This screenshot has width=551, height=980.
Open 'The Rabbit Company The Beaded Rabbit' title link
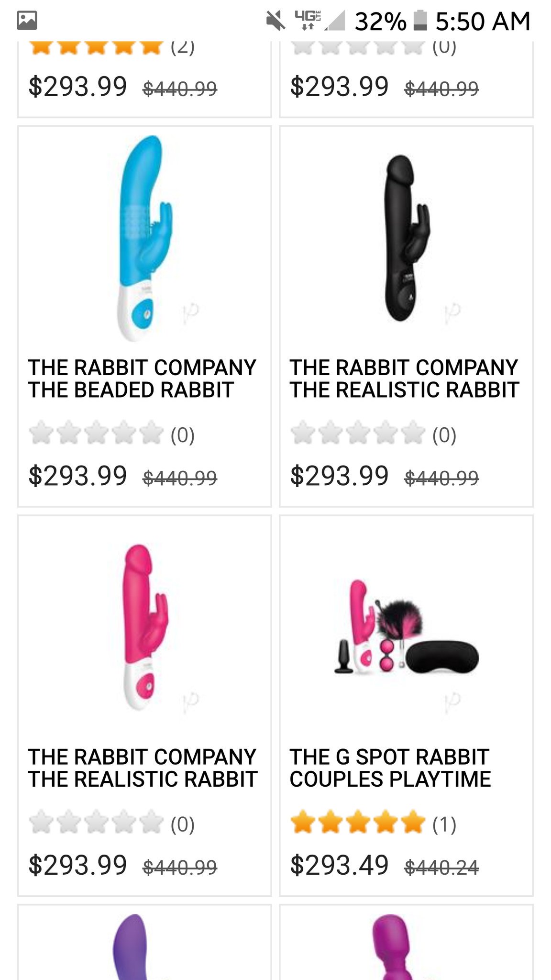[x=142, y=379]
